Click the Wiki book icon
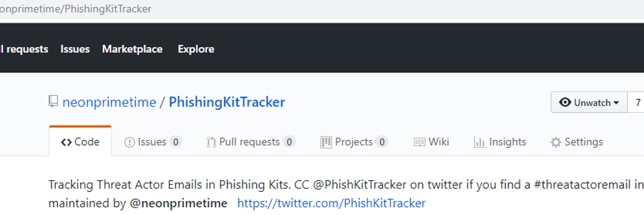The image size is (644, 215). coord(419,142)
